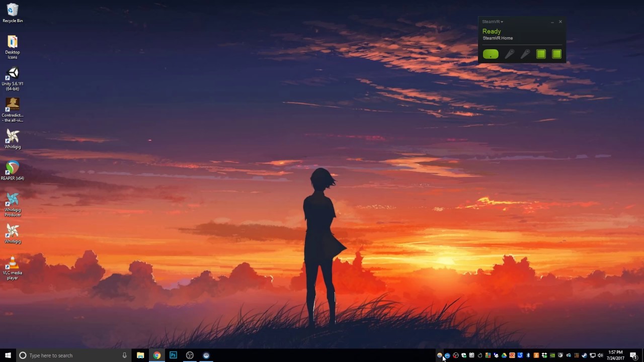The width and height of the screenshot is (644, 362).
Task: Select the Contradiction game shortcut
Action: coord(13,110)
